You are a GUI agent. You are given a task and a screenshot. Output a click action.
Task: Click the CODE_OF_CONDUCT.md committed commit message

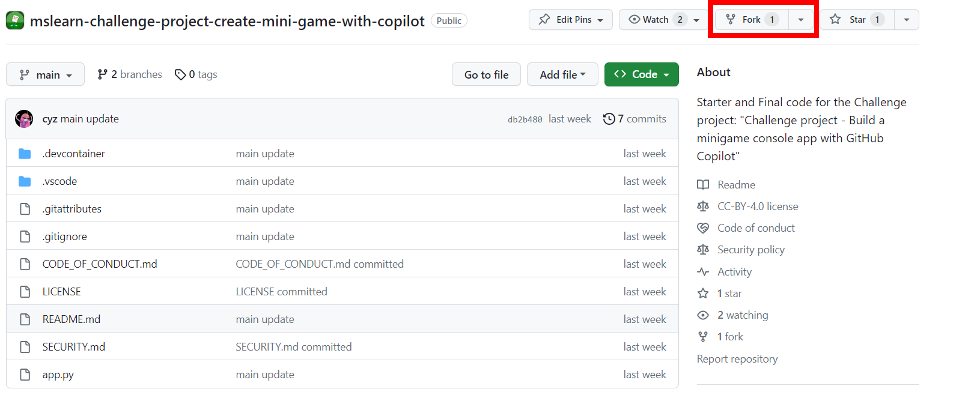pos(320,264)
